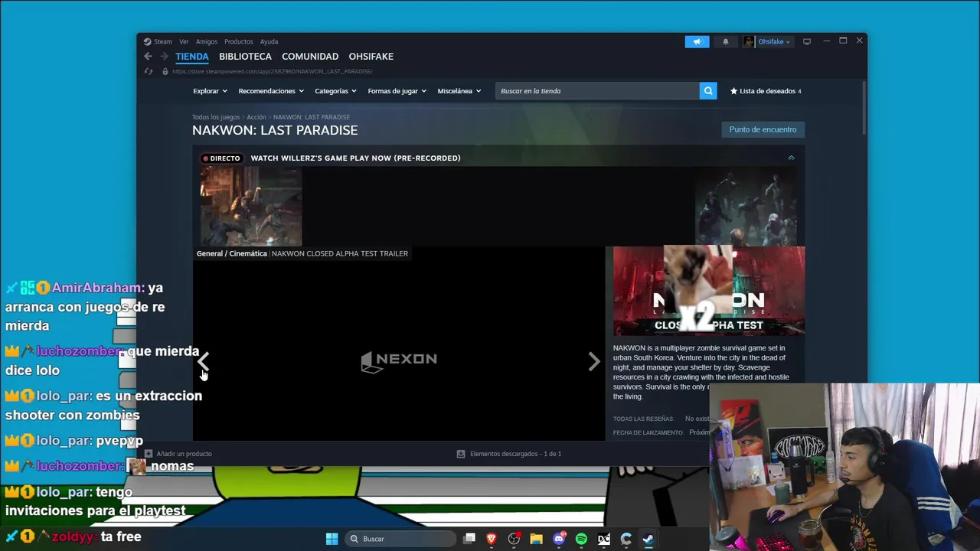Click the Closed Alpha Test header image

[709, 291]
